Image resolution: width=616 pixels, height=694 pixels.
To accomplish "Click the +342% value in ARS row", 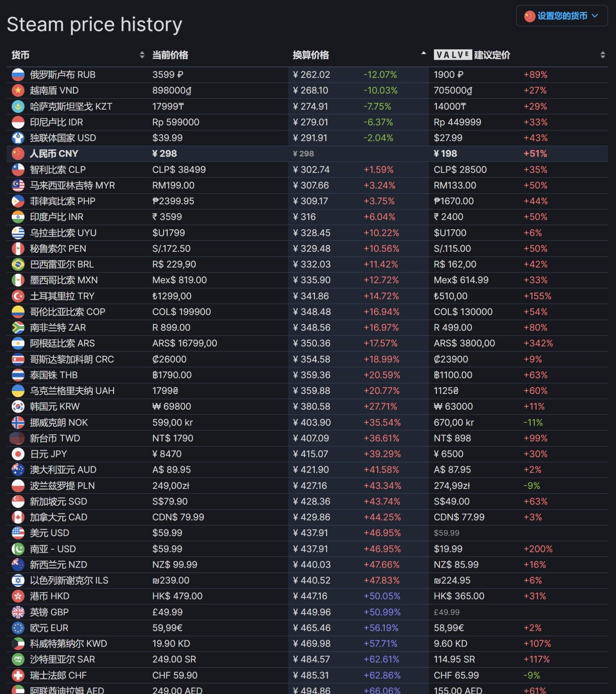I will pos(538,344).
